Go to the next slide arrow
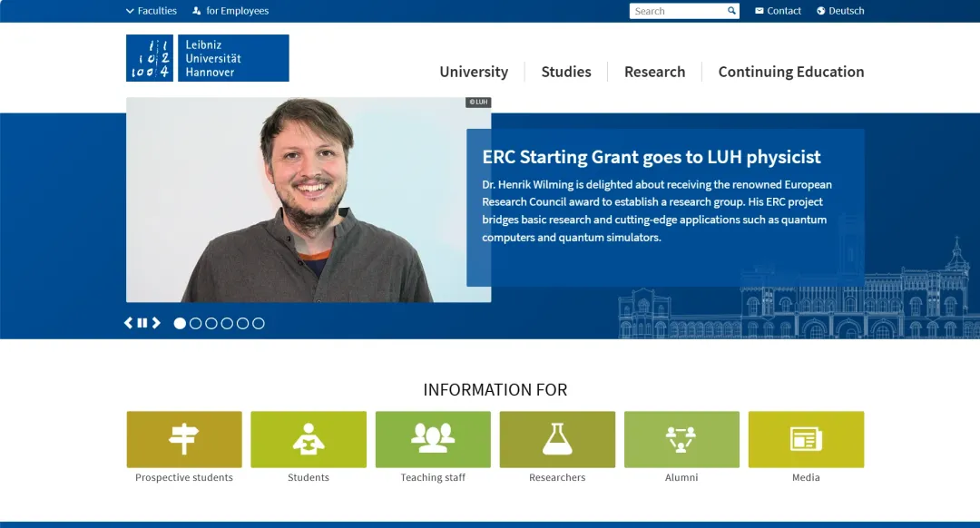The width and height of the screenshot is (980, 528). tap(156, 323)
